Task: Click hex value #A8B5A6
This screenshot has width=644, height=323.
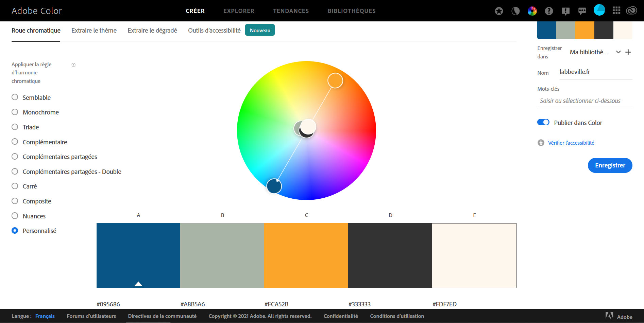Action: click(x=192, y=304)
